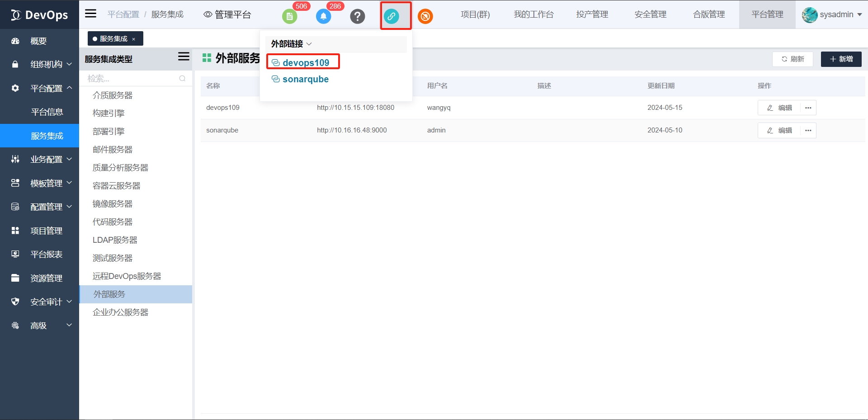Click the green document icon with 506 badge

point(289,17)
